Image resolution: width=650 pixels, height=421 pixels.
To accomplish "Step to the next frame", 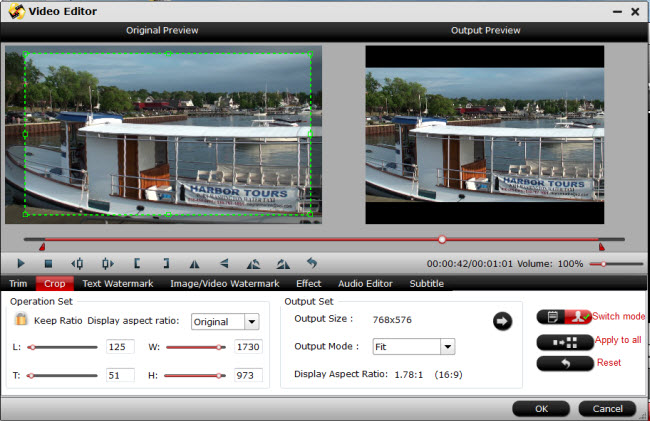I will (x=108, y=264).
